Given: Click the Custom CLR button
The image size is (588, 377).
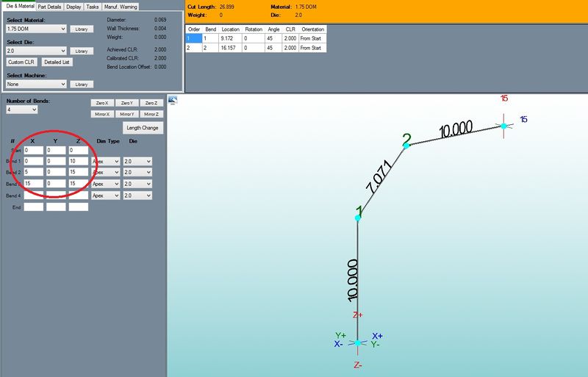Looking at the screenshot, I should click(21, 62).
